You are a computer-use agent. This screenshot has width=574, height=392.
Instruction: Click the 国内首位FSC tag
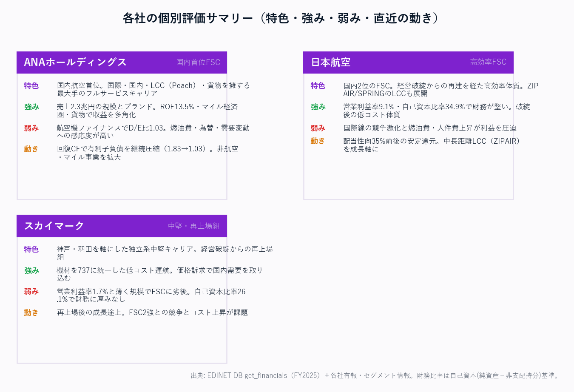198,62
